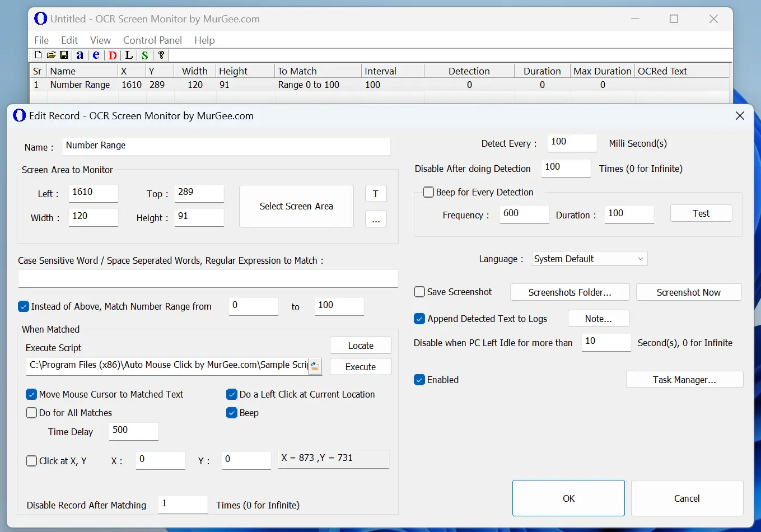
Task: Confirm with the OK button
Action: tap(568, 498)
